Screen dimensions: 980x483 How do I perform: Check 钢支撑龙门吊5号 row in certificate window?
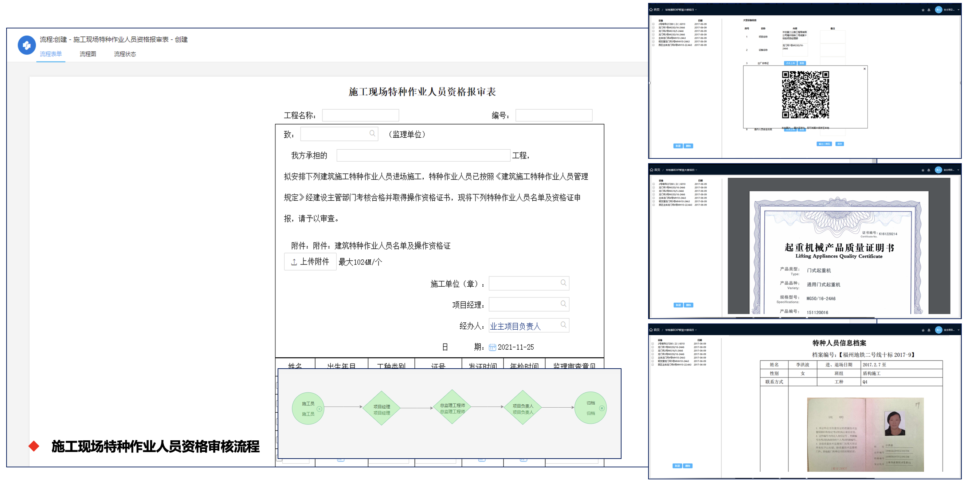pos(654,201)
